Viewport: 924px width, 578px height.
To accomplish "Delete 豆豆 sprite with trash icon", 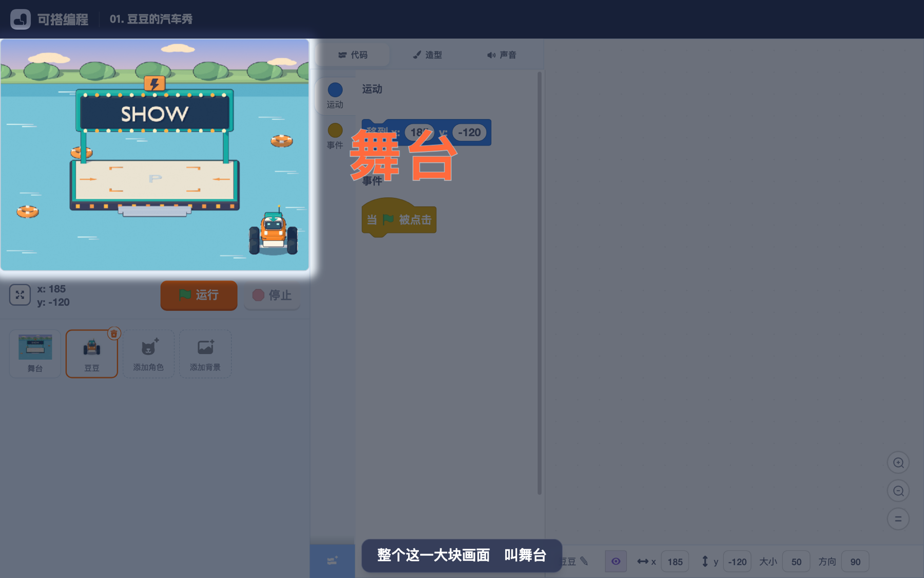I will click(114, 334).
